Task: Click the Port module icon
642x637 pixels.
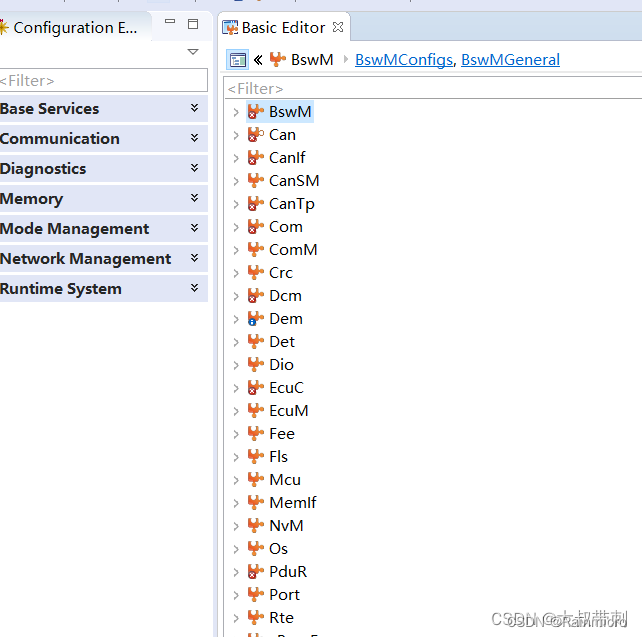Action: (256, 594)
